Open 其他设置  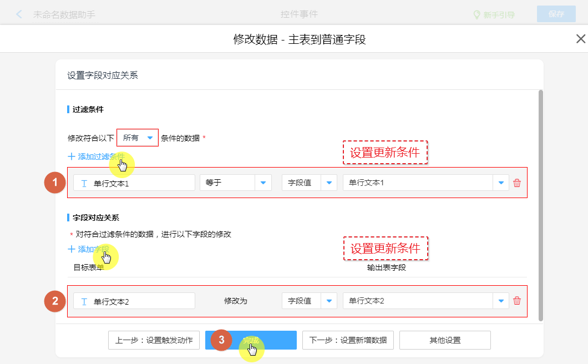(x=445, y=340)
